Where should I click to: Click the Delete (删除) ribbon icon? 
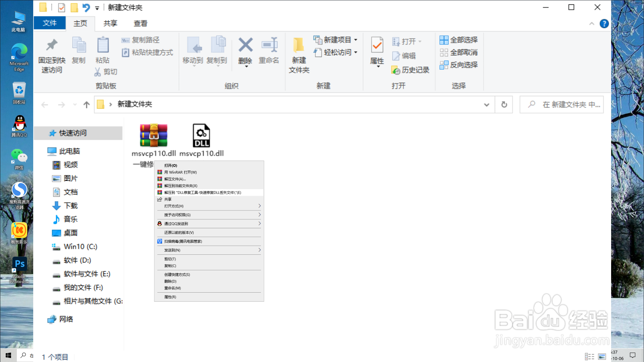245,45
